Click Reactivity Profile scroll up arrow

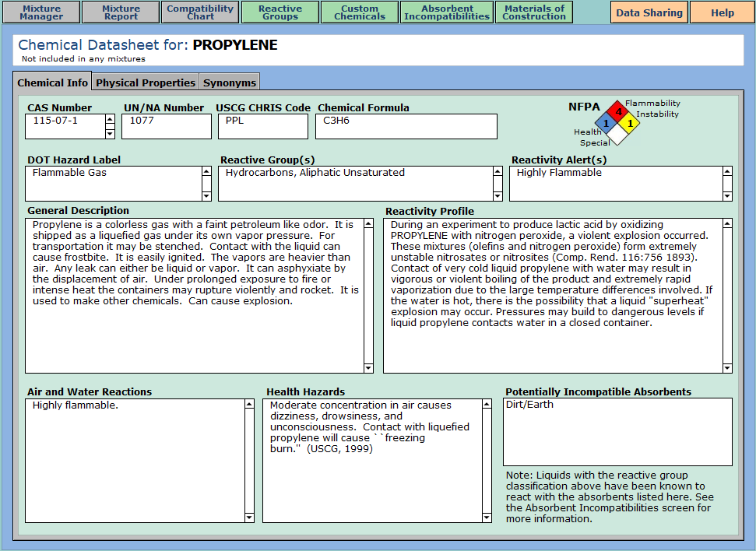[727, 223]
